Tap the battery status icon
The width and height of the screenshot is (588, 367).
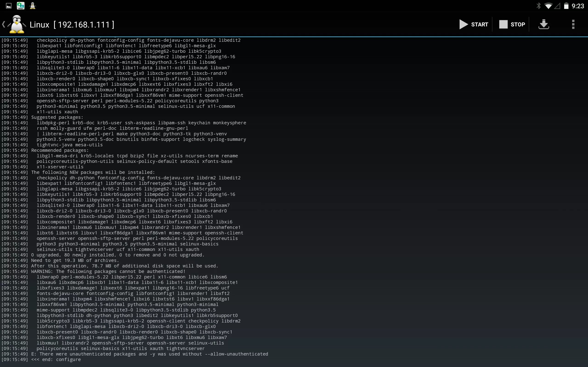(566, 6)
